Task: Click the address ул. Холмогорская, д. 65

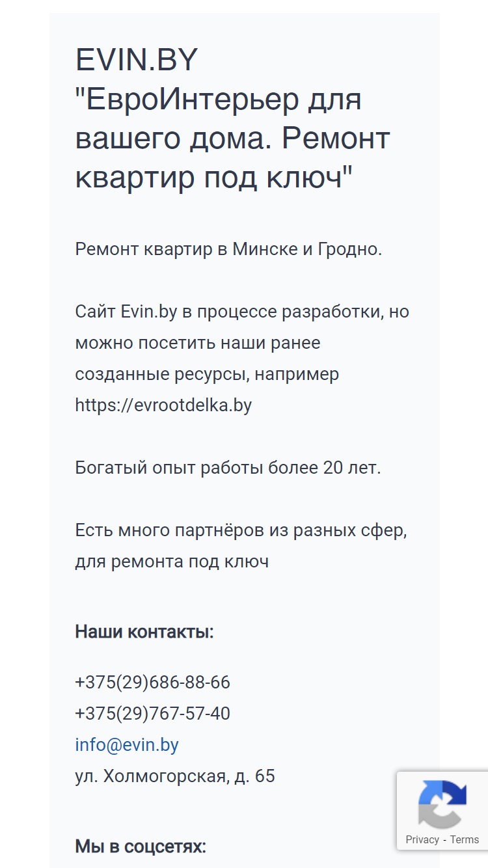Action: 175,776
